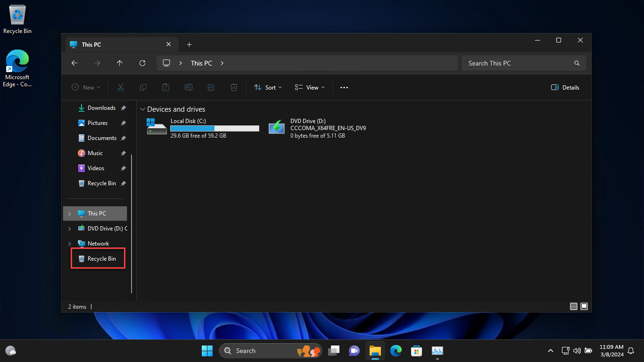Click the Up one level arrow icon
The width and height of the screenshot is (644, 362).
point(120,63)
